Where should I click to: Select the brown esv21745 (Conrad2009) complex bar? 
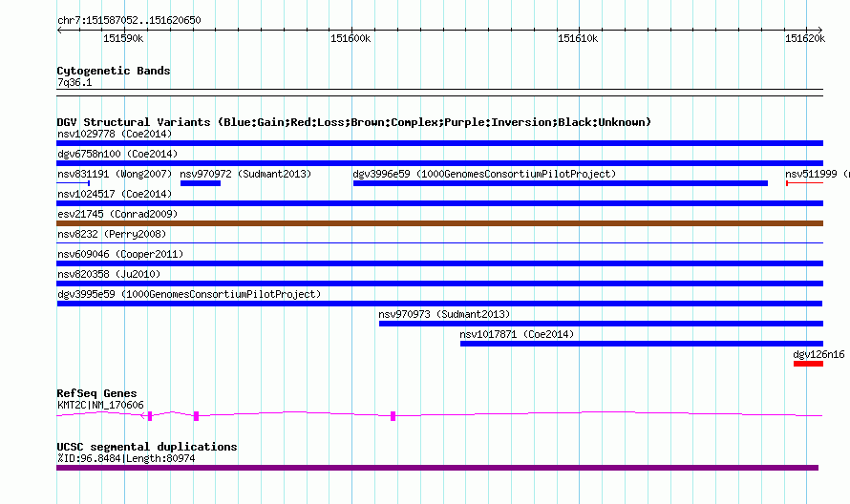click(439, 223)
